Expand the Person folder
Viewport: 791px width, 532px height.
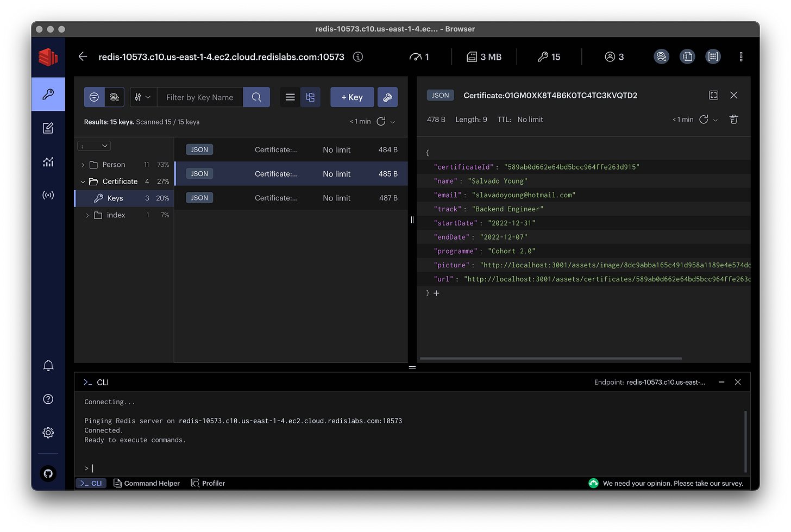pos(83,165)
